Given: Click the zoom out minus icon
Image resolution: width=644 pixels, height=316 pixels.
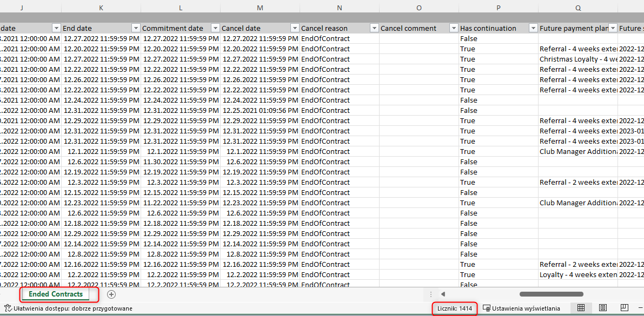Looking at the screenshot, I should [x=640, y=308].
